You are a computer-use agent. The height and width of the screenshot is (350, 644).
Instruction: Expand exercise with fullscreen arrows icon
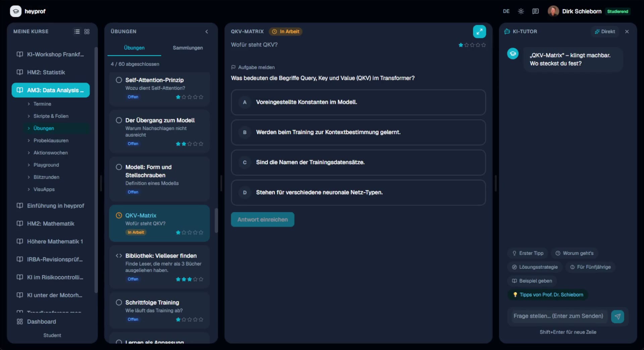point(479,32)
